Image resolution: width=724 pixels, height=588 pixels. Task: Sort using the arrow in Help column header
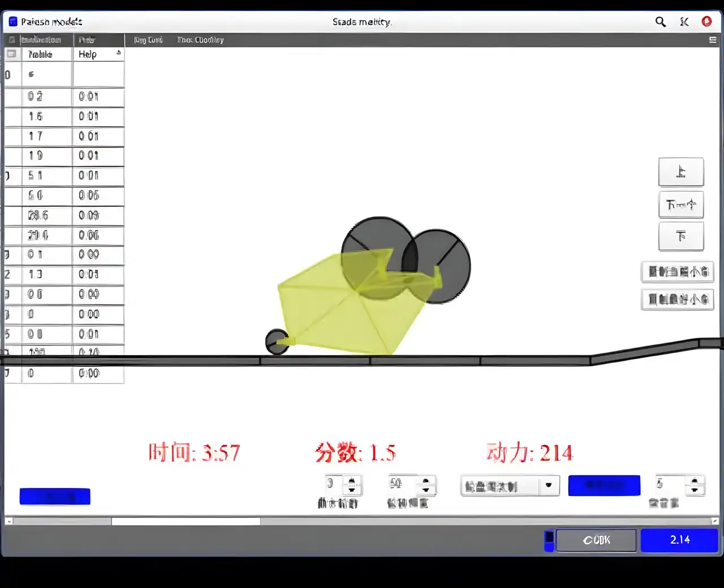point(119,53)
